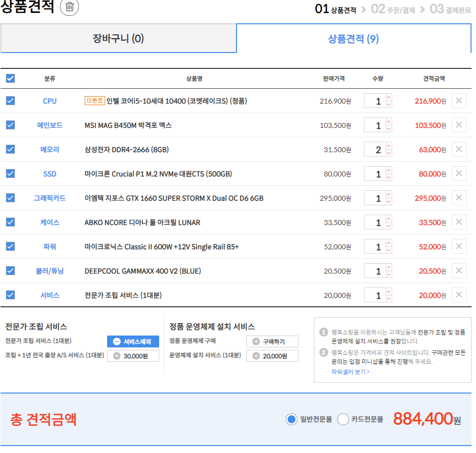Viewport: 476px width, 453px height.
Task: Remove the CPU row with X icon
Action: click(459, 101)
